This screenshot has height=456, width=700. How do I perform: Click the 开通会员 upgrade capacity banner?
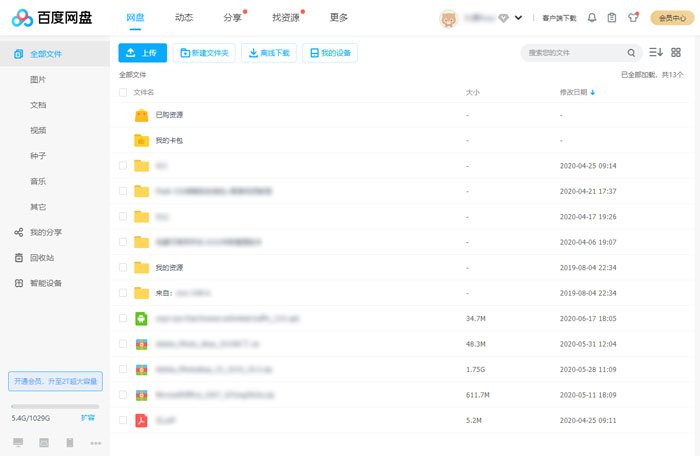(x=55, y=381)
